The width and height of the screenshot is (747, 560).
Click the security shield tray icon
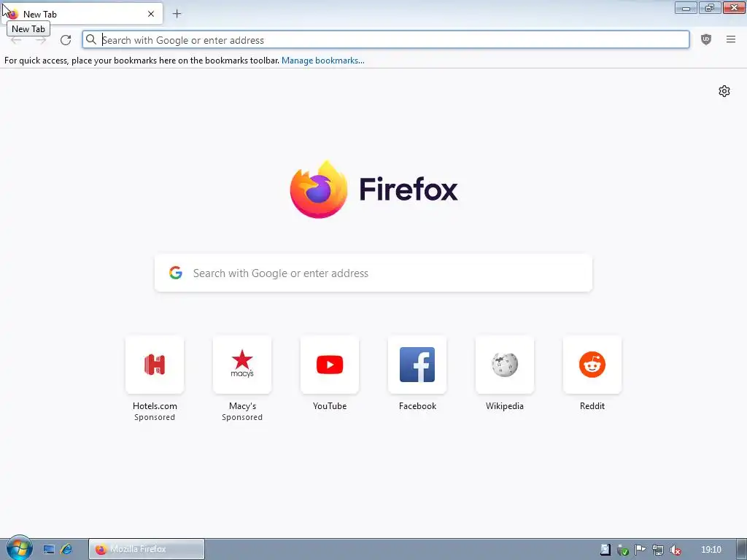click(623, 550)
